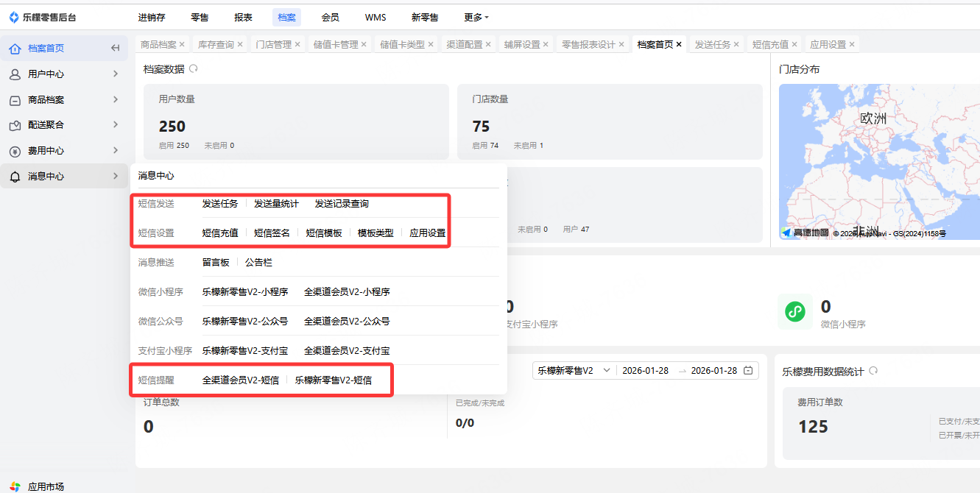Click 乐檬新零售V2-小程序 link
Screen dimensions: 980x493
click(x=245, y=292)
